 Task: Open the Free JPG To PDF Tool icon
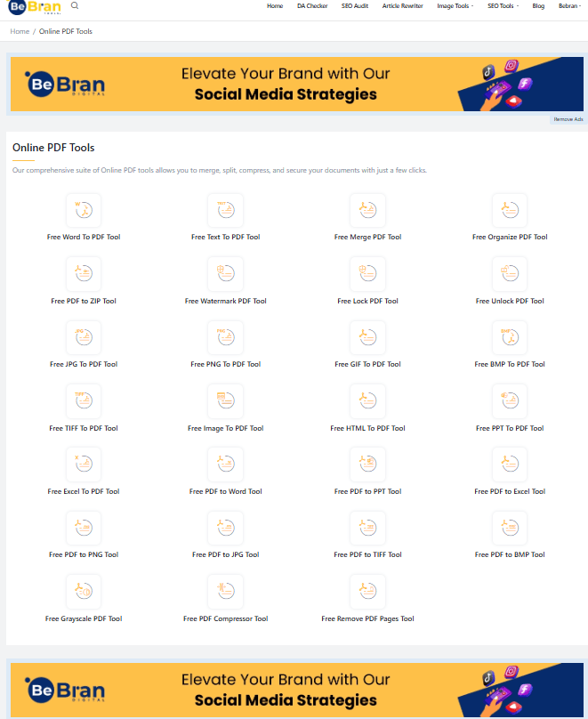click(84, 337)
